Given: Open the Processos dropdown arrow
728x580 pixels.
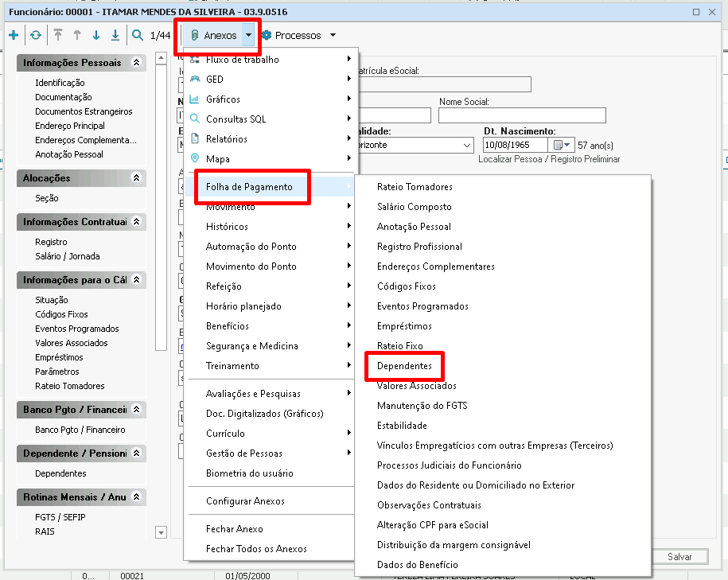Looking at the screenshot, I should coord(333,35).
